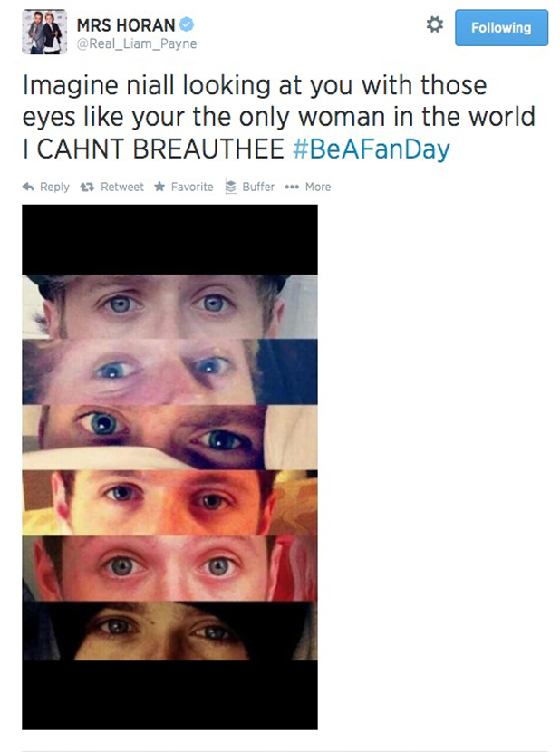
Task: Click the Retweet arrows icon
Action: tap(87, 187)
